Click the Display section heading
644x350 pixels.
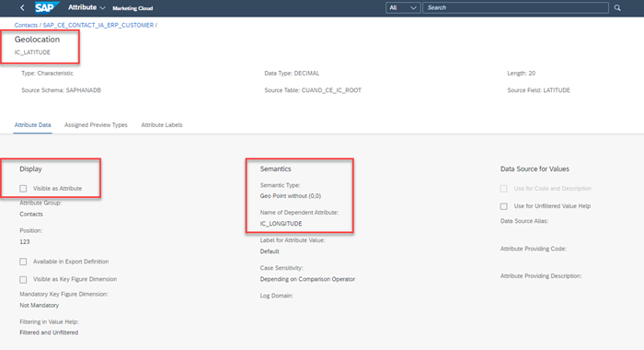tap(30, 169)
